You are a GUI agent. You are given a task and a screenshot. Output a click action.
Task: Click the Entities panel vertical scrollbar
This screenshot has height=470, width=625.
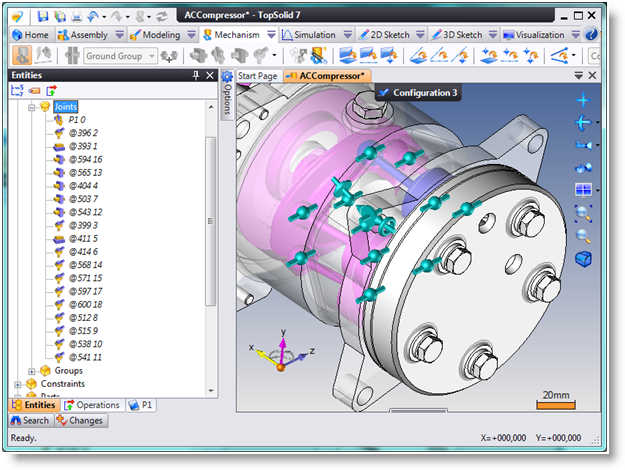coord(211,220)
